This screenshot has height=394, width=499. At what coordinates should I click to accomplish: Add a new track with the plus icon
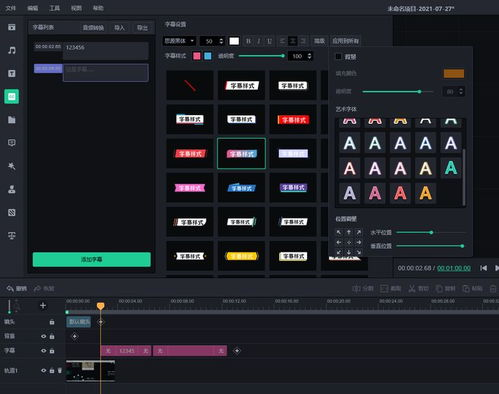(x=43, y=305)
